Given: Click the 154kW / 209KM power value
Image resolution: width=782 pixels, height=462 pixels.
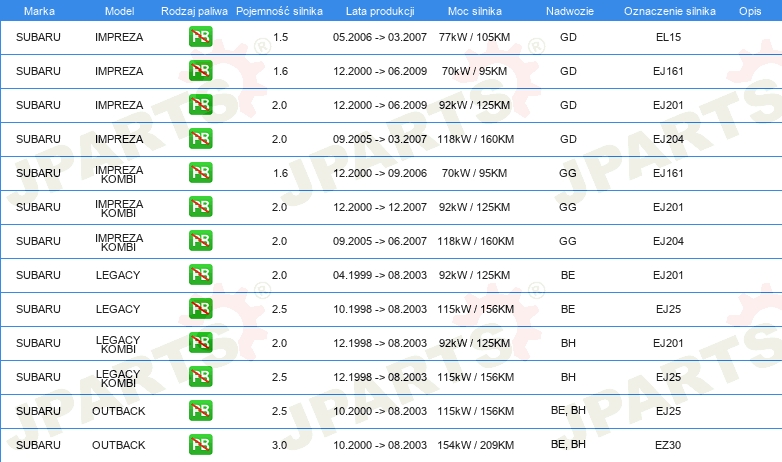Looking at the screenshot, I should click(x=475, y=445).
